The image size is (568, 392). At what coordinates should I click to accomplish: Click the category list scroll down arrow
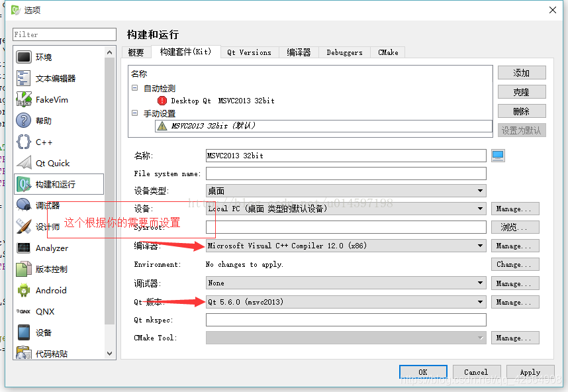[110, 353]
